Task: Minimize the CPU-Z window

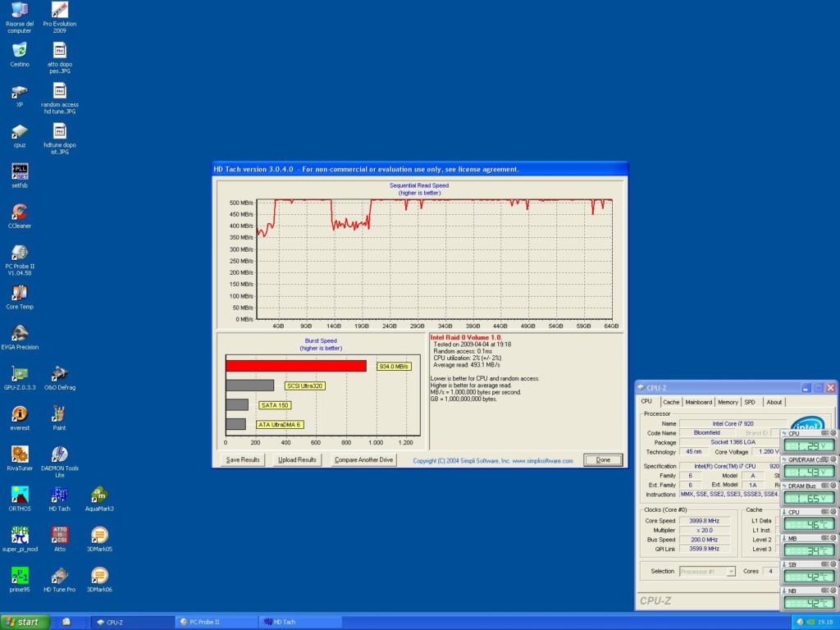Action: click(x=806, y=387)
